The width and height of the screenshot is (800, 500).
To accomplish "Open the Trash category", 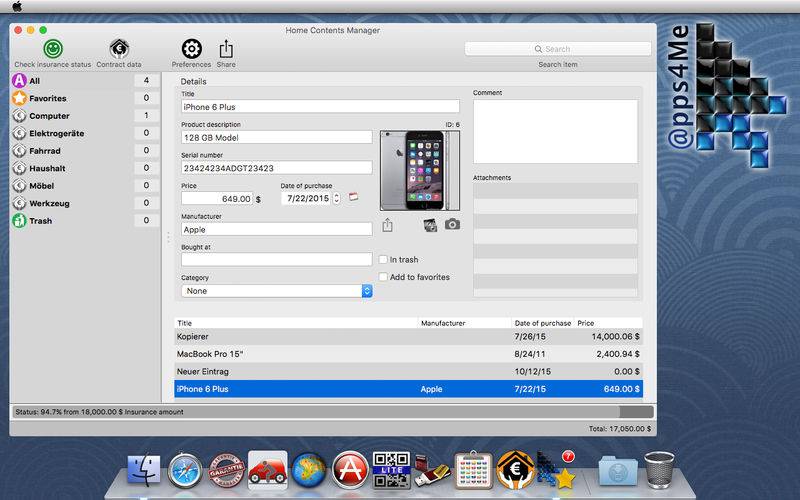I will click(85, 221).
